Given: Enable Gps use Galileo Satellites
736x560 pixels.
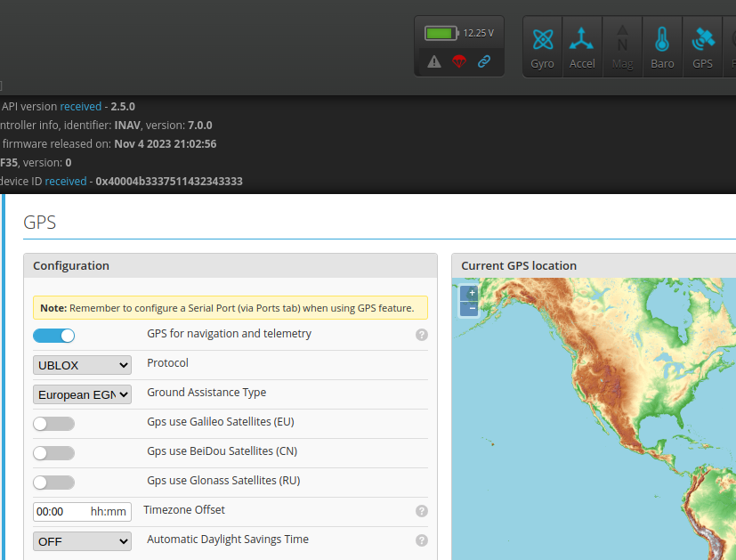Looking at the screenshot, I should coord(53,423).
